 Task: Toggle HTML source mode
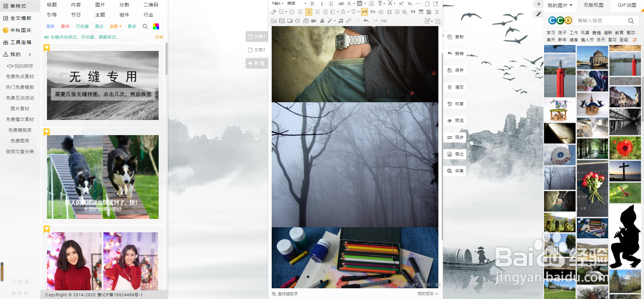pyautogui.click(x=384, y=21)
